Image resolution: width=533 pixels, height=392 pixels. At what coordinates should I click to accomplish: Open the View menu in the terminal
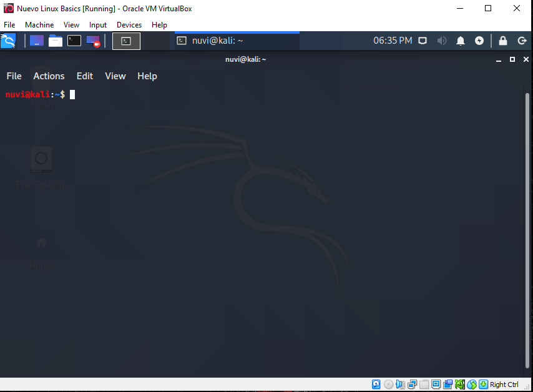[115, 76]
